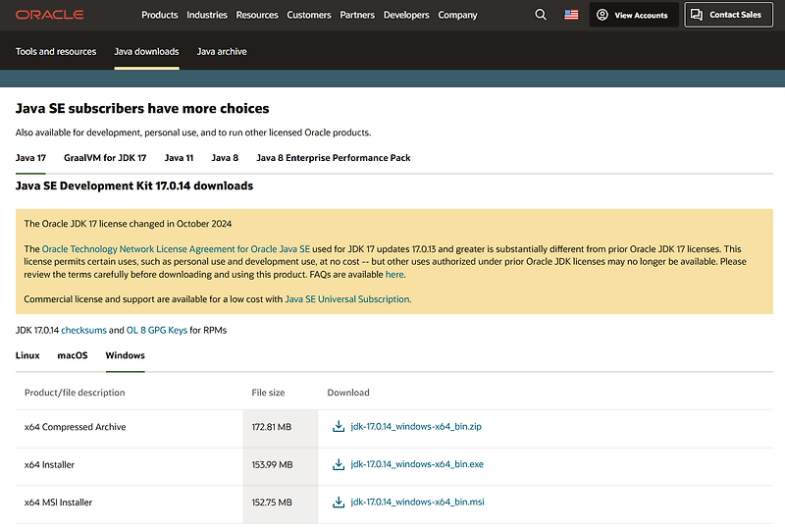Screen dimensions: 785x532
Task: Open the Products menu
Action: click(160, 15)
